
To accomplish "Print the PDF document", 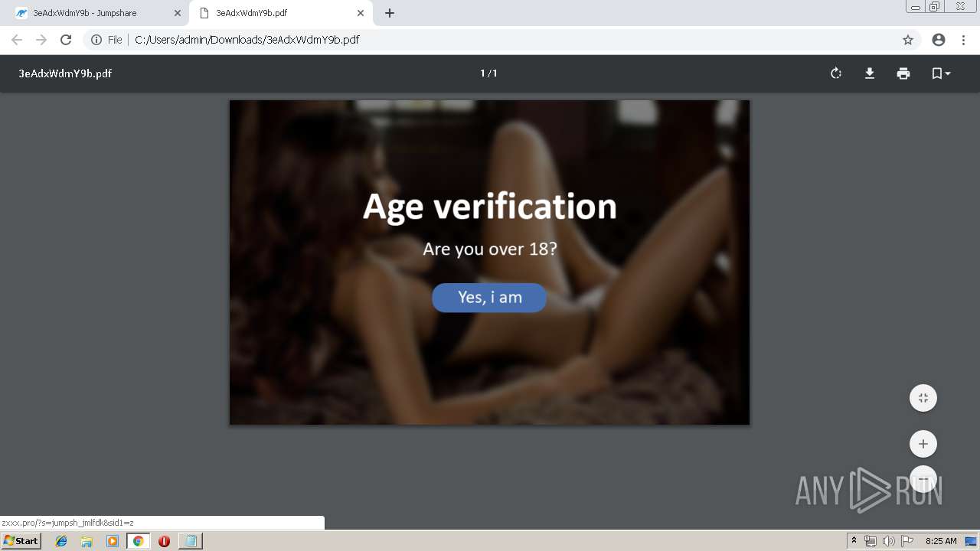I will [x=903, y=73].
